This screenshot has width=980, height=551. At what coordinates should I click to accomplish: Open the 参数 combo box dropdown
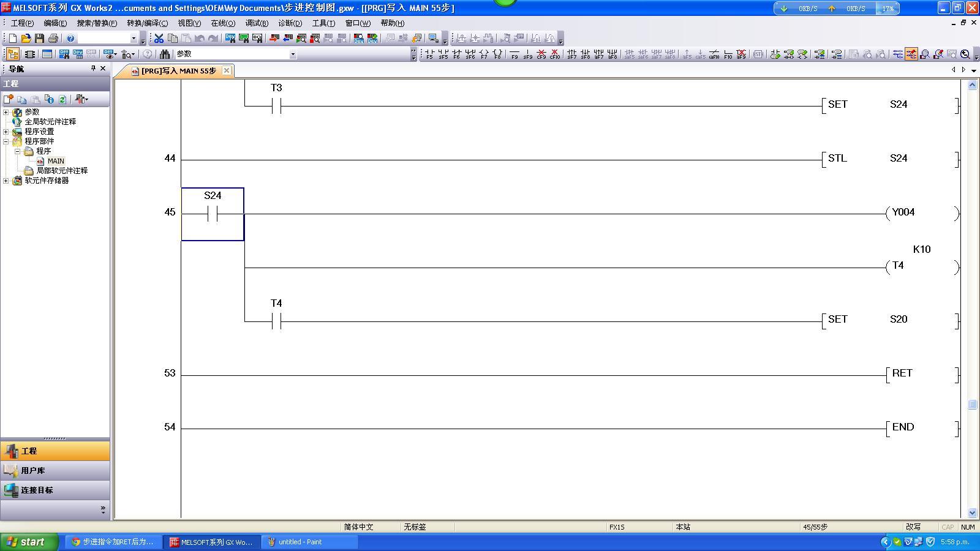(292, 54)
